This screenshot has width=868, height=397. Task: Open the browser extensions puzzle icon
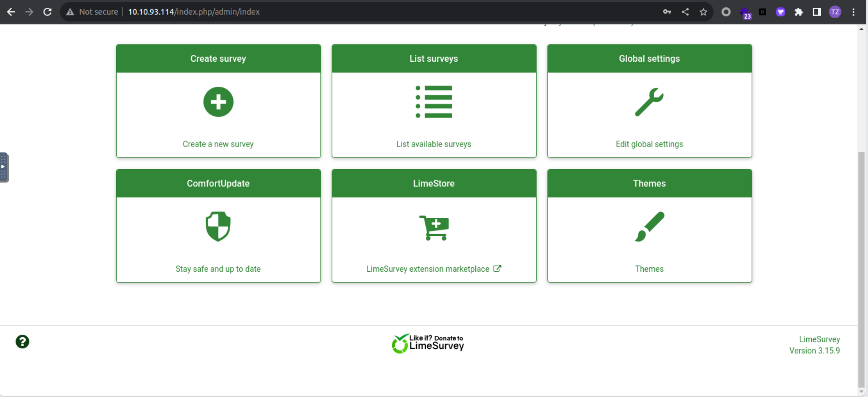point(799,12)
